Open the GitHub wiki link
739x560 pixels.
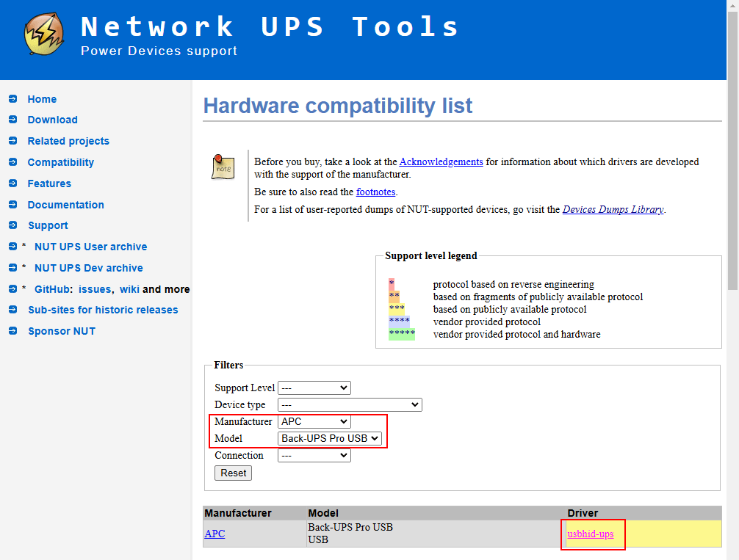point(129,288)
